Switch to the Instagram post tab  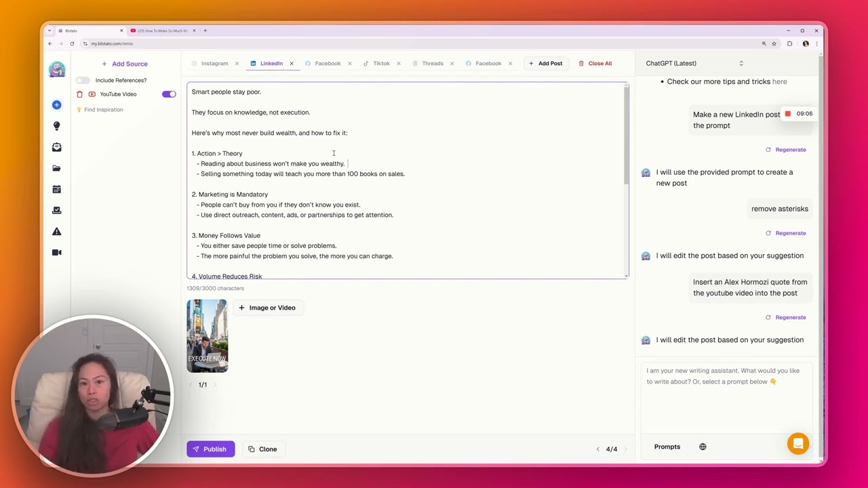tap(210, 64)
